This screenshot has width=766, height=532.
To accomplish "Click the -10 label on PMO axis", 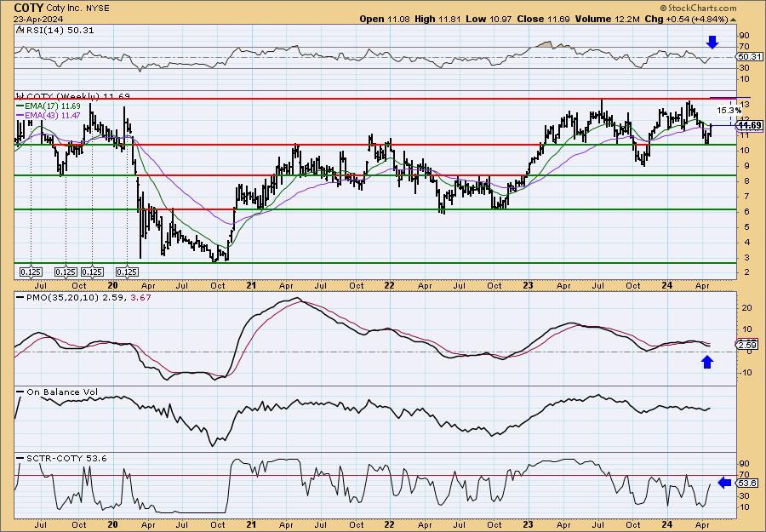I will click(746, 372).
